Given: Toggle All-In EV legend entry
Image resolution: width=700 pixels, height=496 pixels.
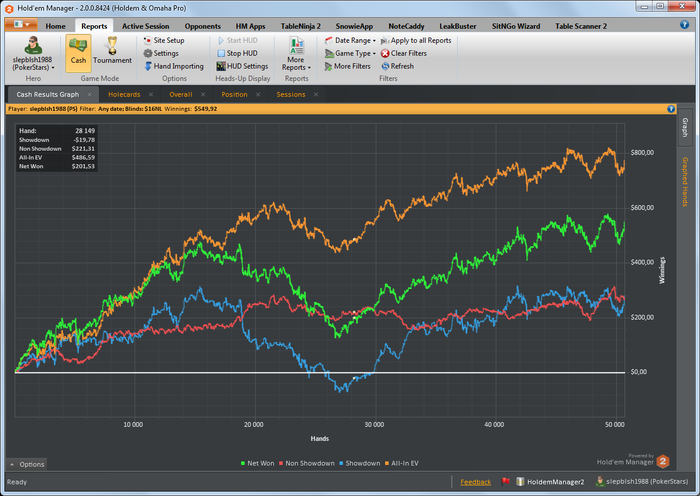Looking at the screenshot, I should click(402, 463).
